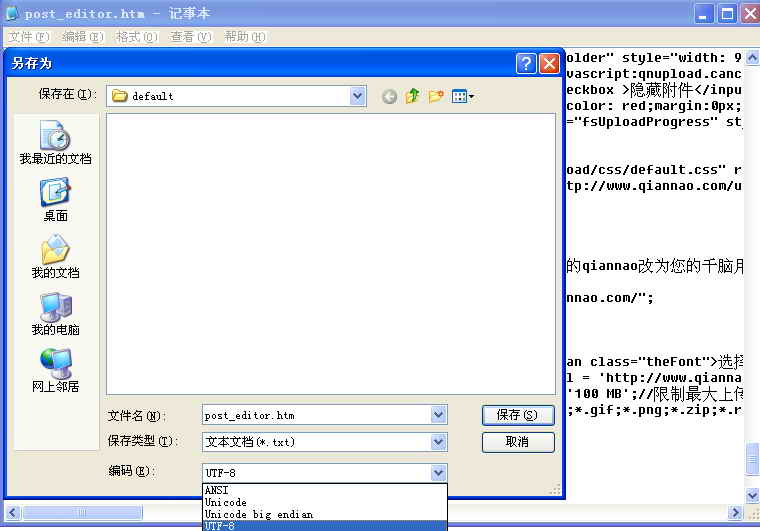This screenshot has height=531, width=760.
Task: Click the horizontal scrollbar thumb
Action: (82, 512)
